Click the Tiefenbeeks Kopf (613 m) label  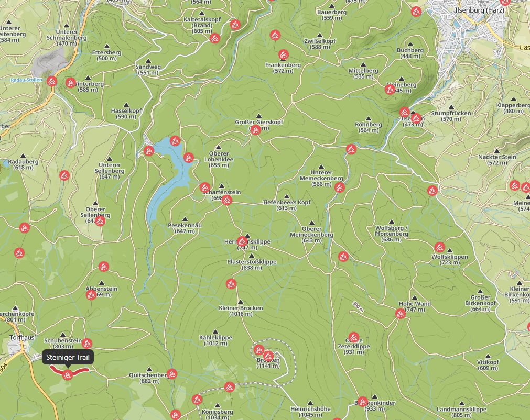pos(287,205)
